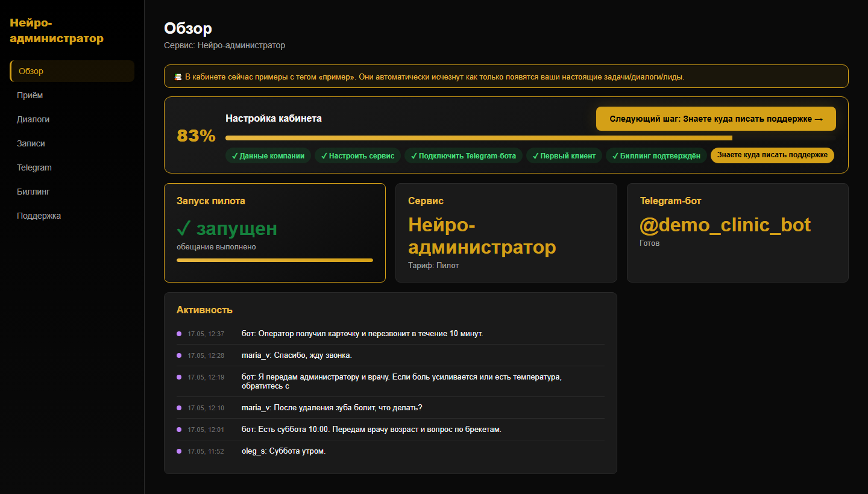The height and width of the screenshot is (494, 868).
Task: Click the Первый клиент step chip
Action: coord(564,156)
